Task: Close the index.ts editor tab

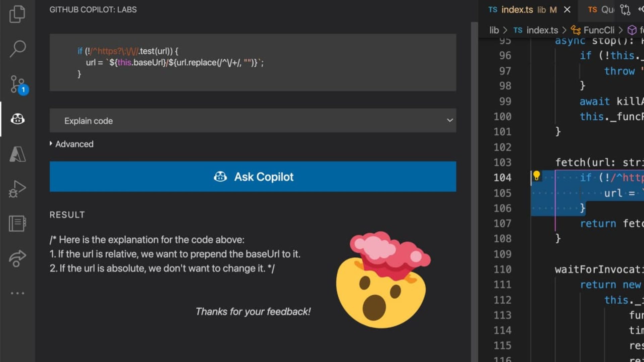Action: [567, 10]
